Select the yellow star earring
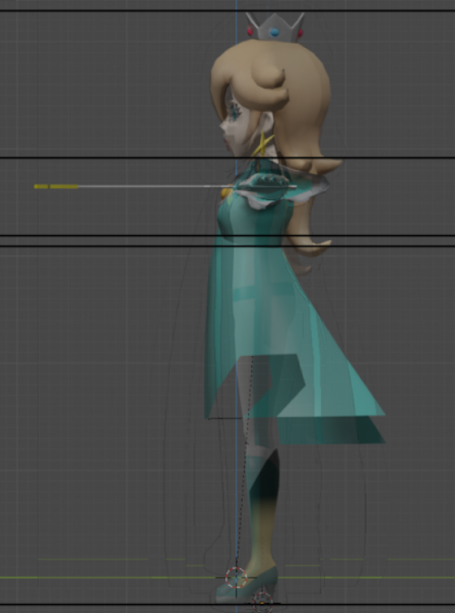455x613 pixels. click(263, 145)
